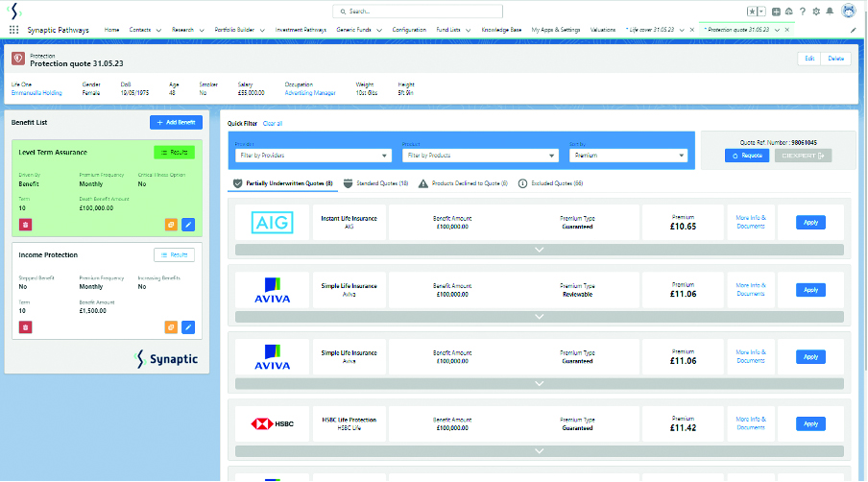Open My Apps & Settings nav item
The height and width of the screenshot is (482, 868).
pyautogui.click(x=556, y=30)
